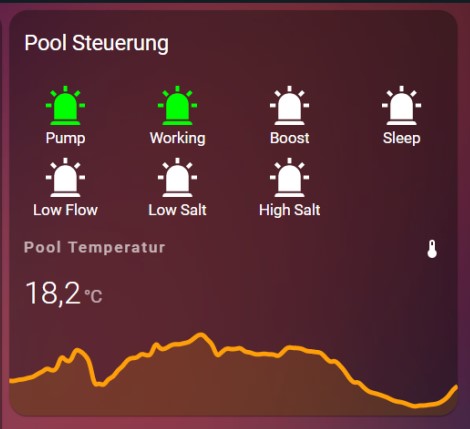Click the thermometer icon beside Pool Temperatur
Image resolution: width=470 pixels, height=429 pixels.
click(432, 249)
